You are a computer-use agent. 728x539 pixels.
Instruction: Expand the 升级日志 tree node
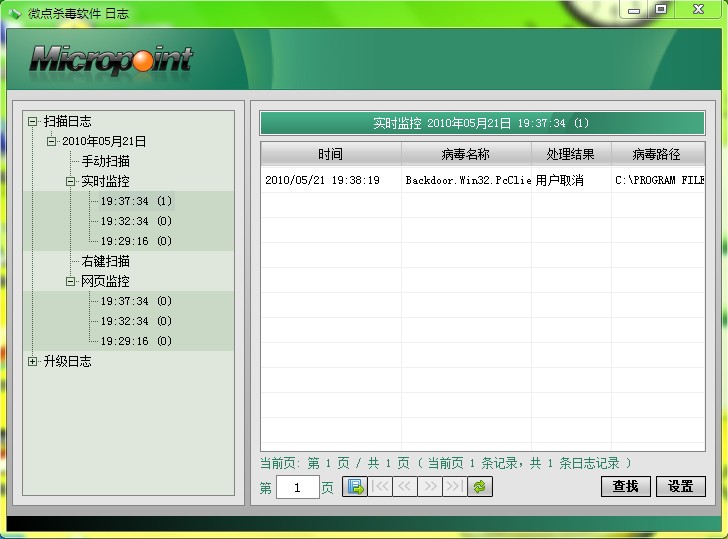(33, 361)
